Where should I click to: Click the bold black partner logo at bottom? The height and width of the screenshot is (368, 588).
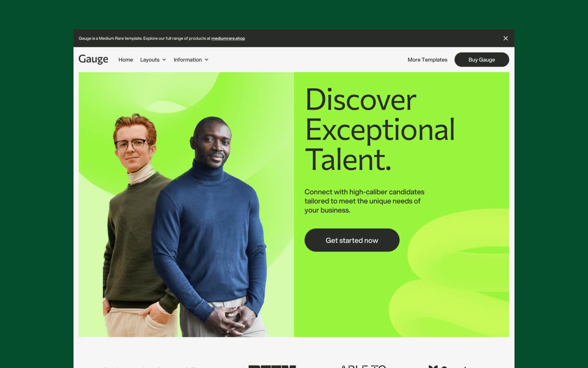click(x=272, y=366)
